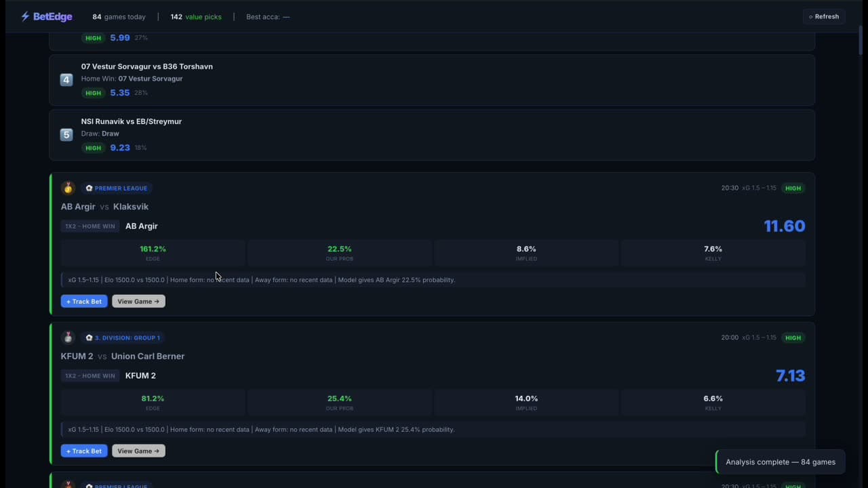Click the AB Argir model analysis note
The width and height of the screenshot is (868, 488).
click(433, 280)
